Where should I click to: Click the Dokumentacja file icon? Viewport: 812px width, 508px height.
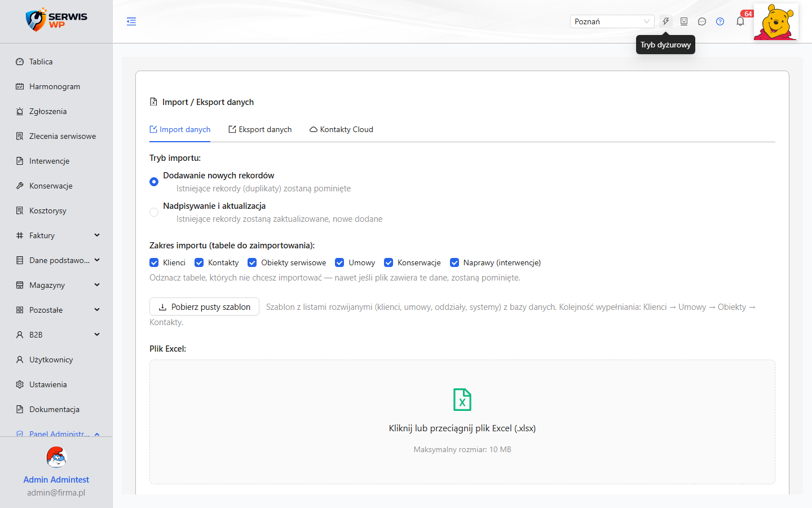click(20, 409)
